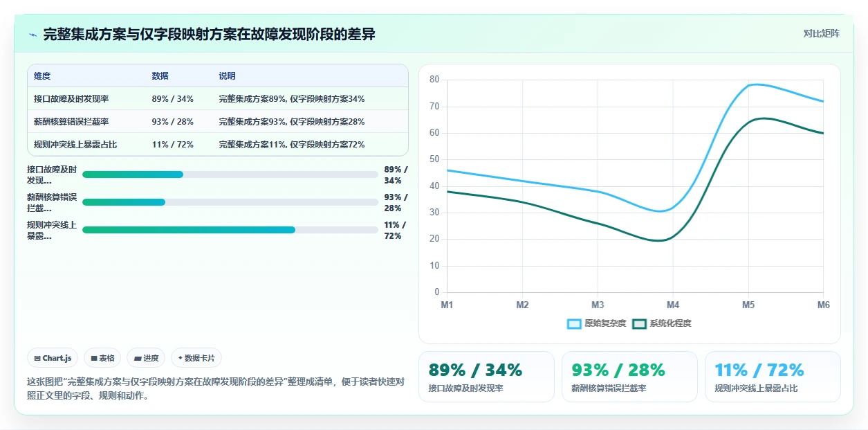Click the 规则冲突线上暴露占比 progress bar
The image size is (868, 430).
tap(230, 230)
